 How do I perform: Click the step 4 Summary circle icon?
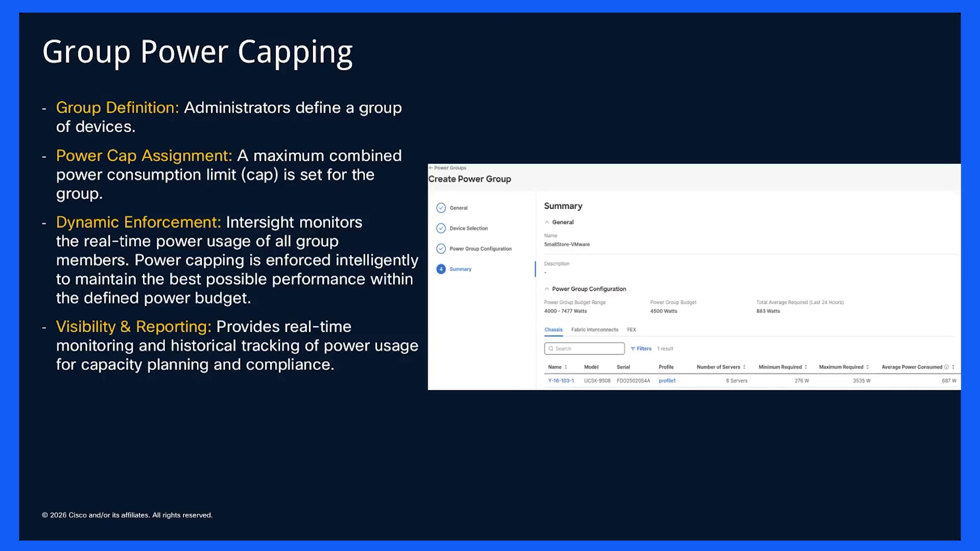tap(441, 269)
